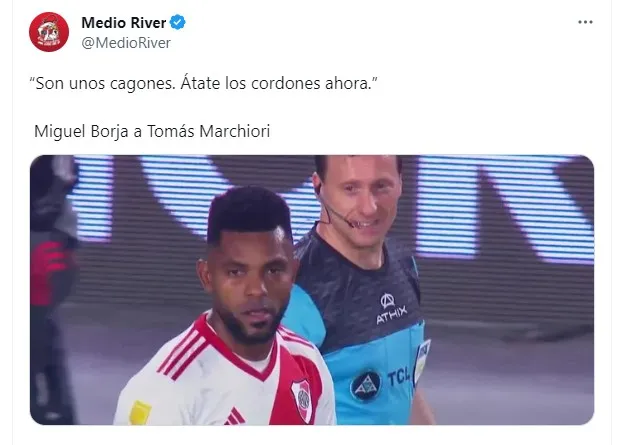Open the @MedioRiver handle link
The image size is (620, 445).
[126, 43]
